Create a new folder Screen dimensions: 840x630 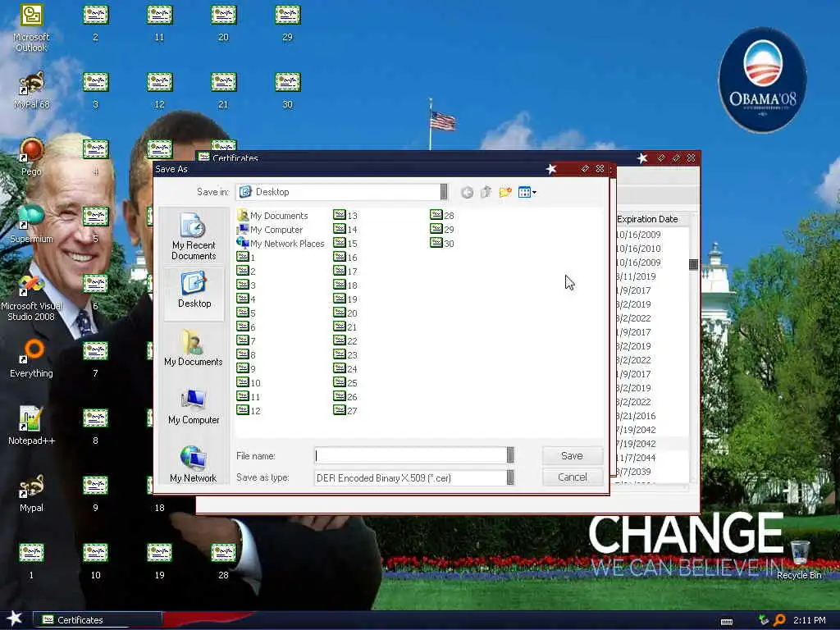point(505,192)
